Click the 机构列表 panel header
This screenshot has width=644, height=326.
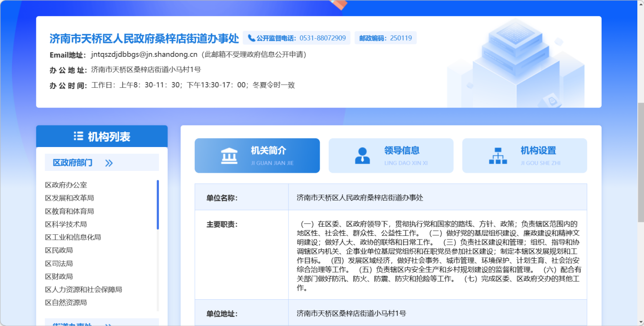point(102,137)
